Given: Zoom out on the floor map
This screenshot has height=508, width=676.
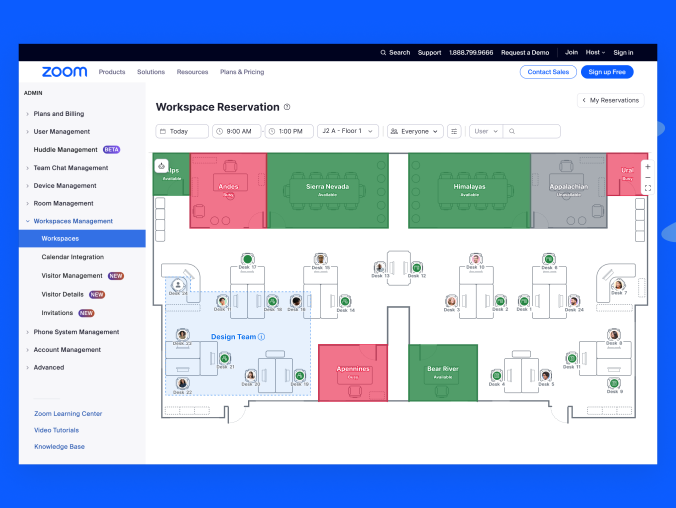Looking at the screenshot, I should click(x=647, y=177).
